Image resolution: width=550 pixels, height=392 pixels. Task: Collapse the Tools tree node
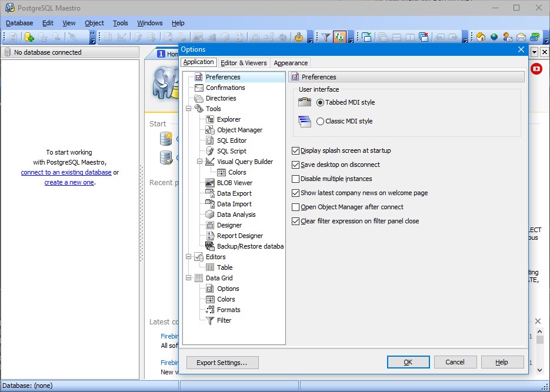(189, 109)
